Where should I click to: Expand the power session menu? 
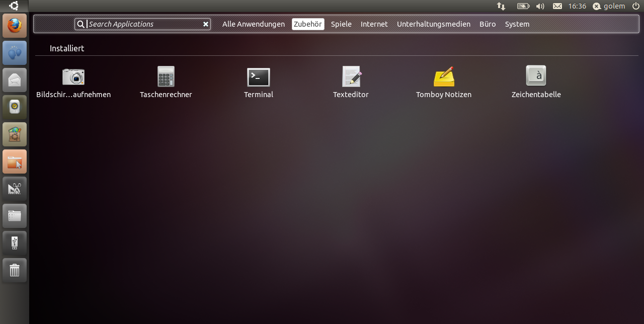point(635,6)
